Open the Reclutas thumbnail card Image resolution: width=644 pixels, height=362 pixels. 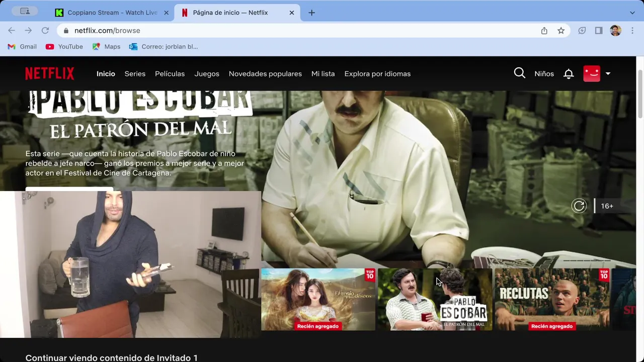tap(552, 299)
